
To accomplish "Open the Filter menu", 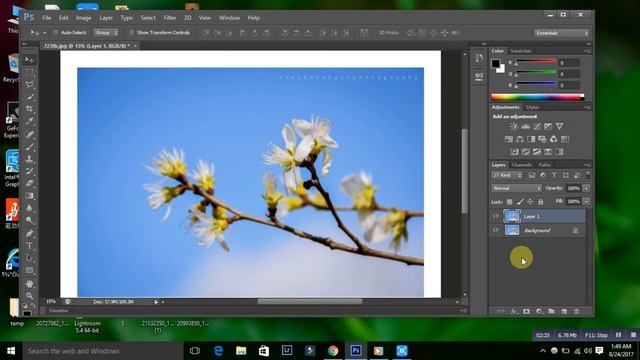I will pyautogui.click(x=170, y=18).
